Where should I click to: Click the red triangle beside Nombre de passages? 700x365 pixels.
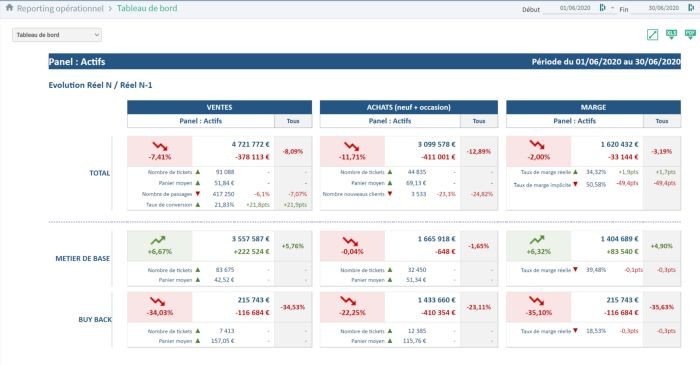coord(198,194)
